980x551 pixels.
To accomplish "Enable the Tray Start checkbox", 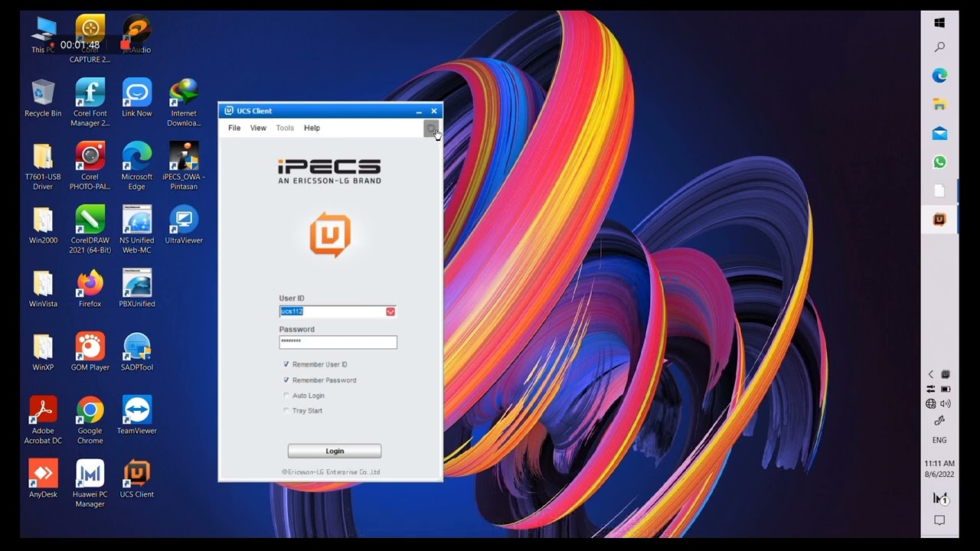I will (x=286, y=411).
